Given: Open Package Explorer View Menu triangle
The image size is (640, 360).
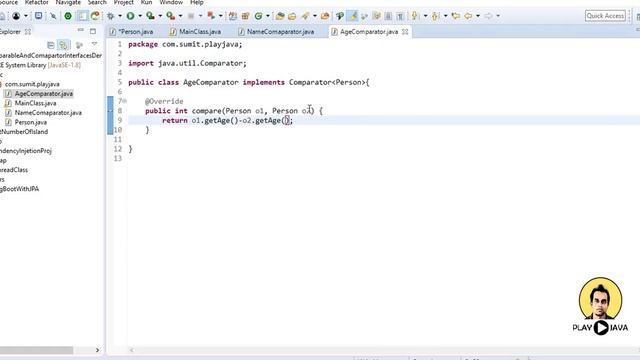Looking at the screenshot, I should click(x=94, y=44).
